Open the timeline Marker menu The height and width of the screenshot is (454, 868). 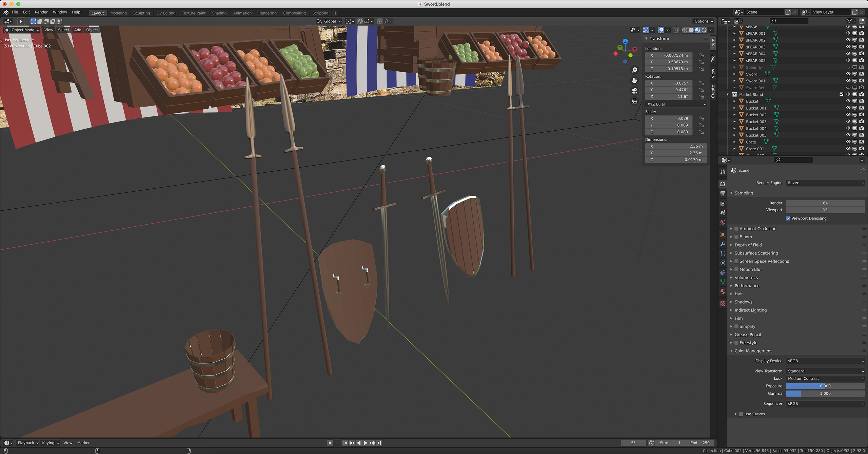point(83,443)
